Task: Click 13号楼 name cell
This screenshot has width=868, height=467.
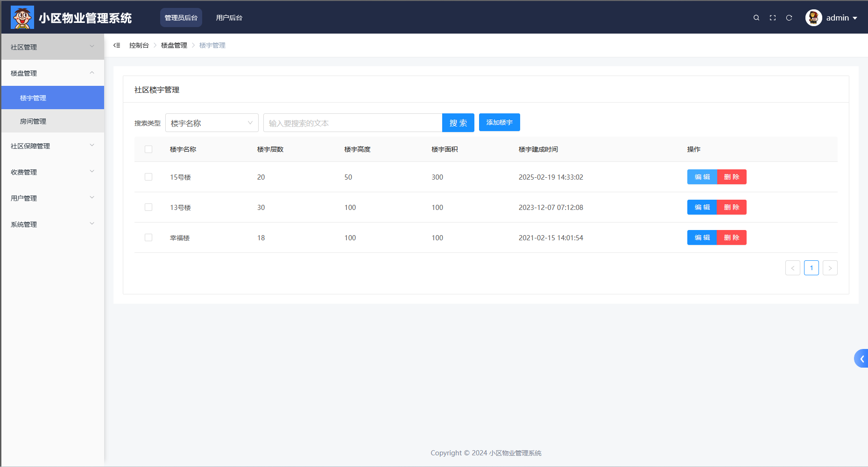Action: (180, 208)
